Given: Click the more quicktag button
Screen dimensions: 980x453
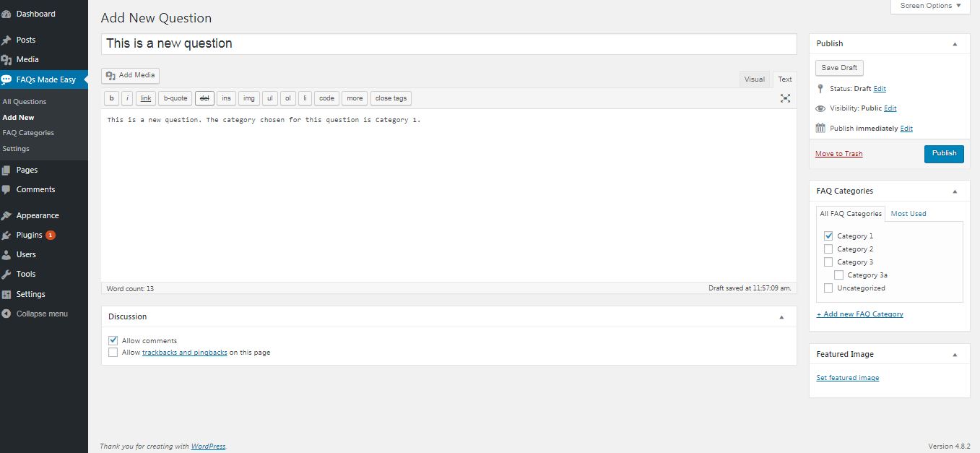Looking at the screenshot, I should click(x=355, y=98).
